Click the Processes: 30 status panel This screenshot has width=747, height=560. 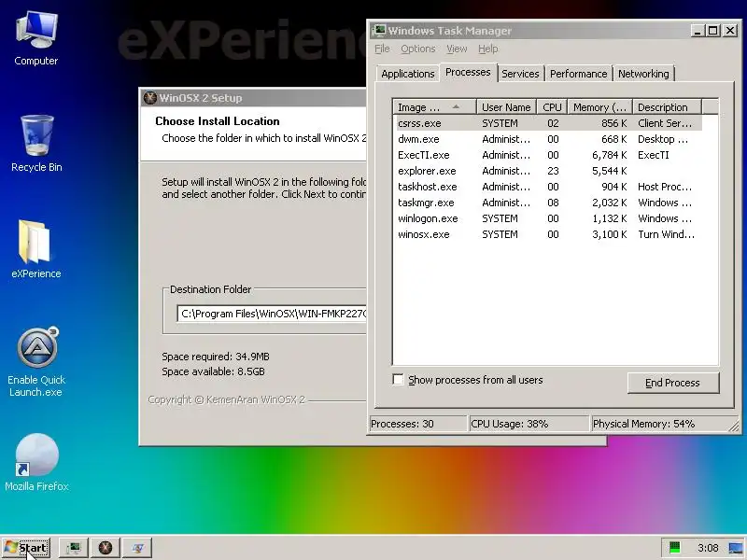(417, 424)
